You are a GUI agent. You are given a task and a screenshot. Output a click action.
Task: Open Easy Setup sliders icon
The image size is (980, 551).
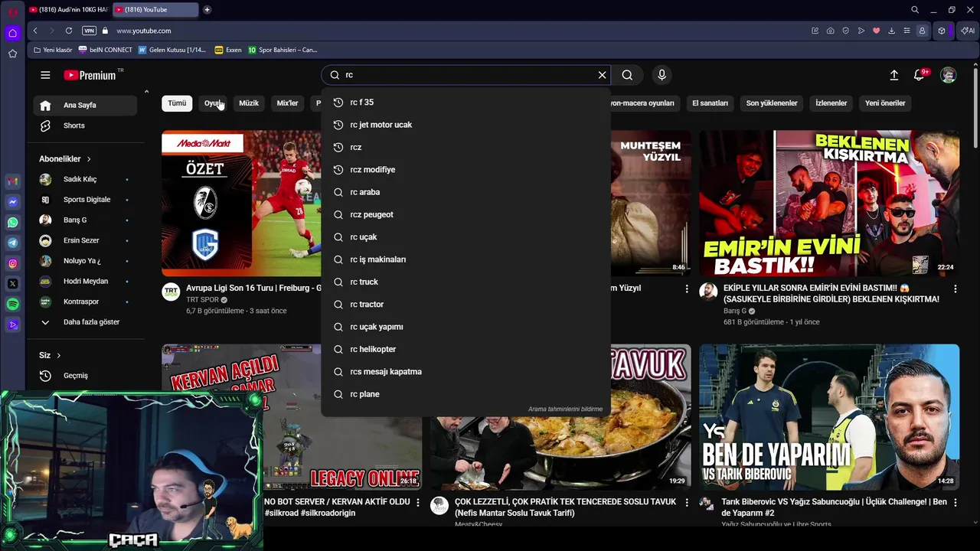[x=907, y=31]
